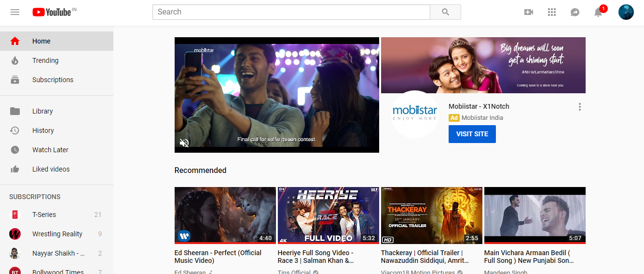Click in the Search input field
This screenshot has width=644, height=274.
(291, 12)
